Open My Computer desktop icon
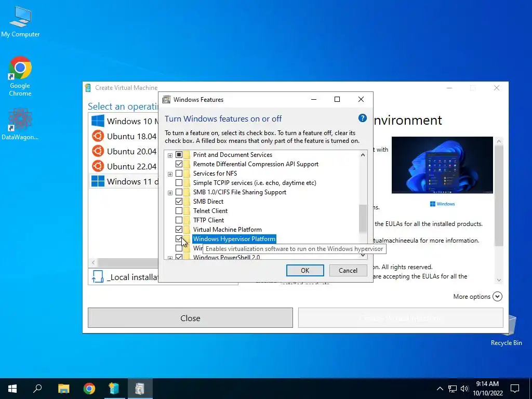Viewport: 532px width, 399px height. pyautogui.click(x=20, y=22)
